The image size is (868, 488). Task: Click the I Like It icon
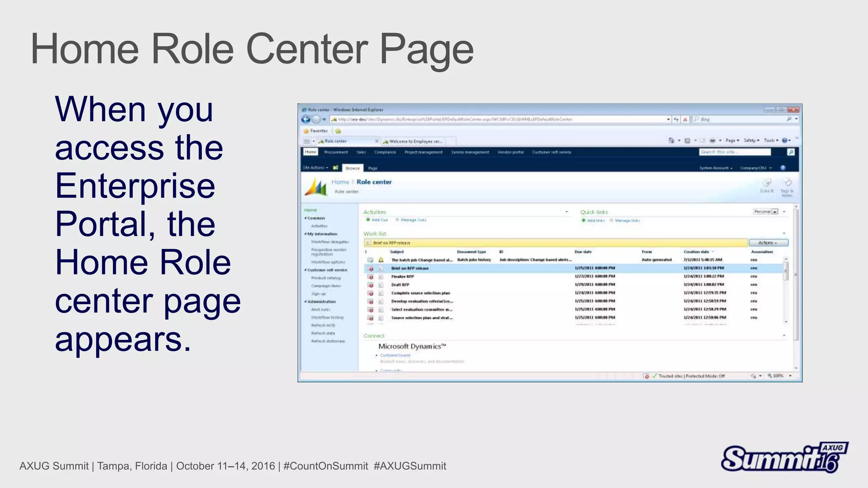click(767, 183)
